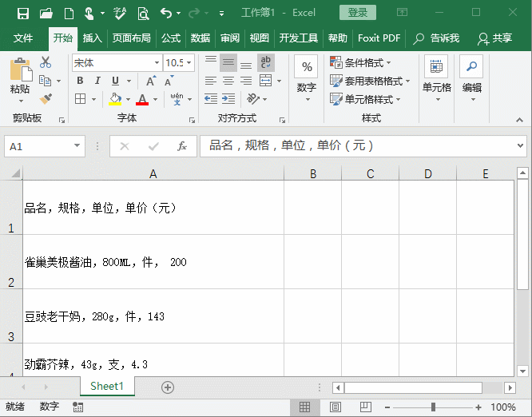
Task: Increase indent in alignment group
Action: point(228,99)
